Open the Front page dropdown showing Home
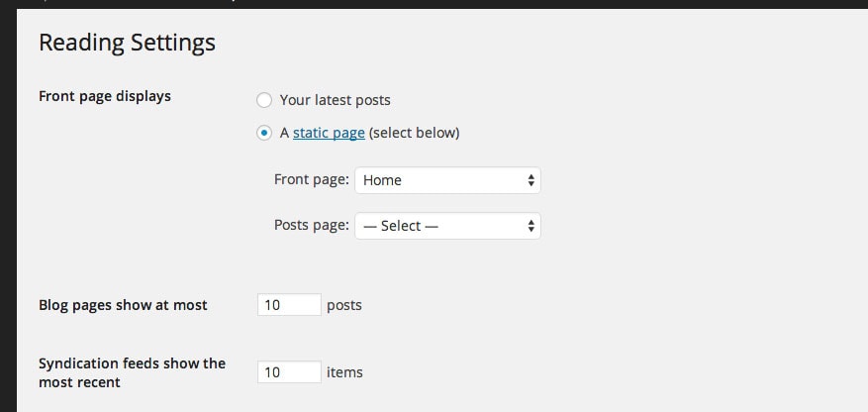This screenshot has width=868, height=412. point(447,180)
